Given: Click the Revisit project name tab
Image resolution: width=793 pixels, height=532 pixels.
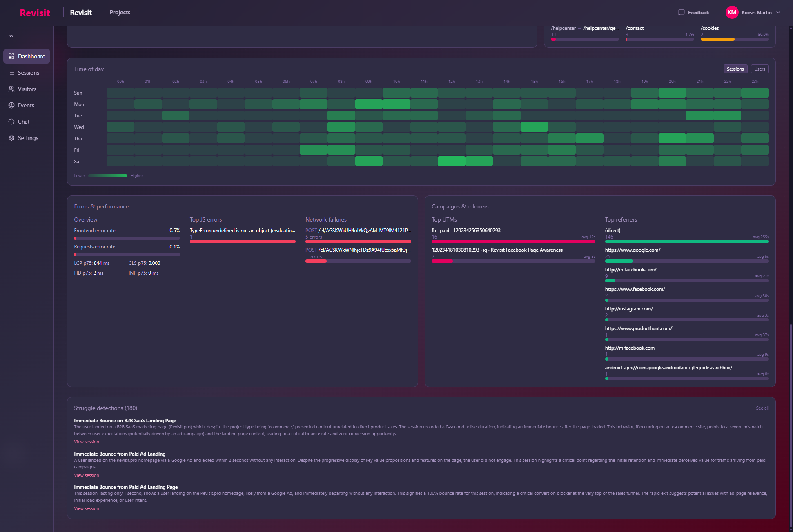Looking at the screenshot, I should pyautogui.click(x=81, y=12).
